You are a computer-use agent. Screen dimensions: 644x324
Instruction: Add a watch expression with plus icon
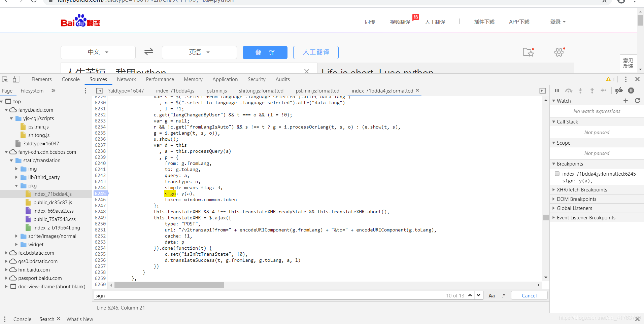[x=625, y=101]
